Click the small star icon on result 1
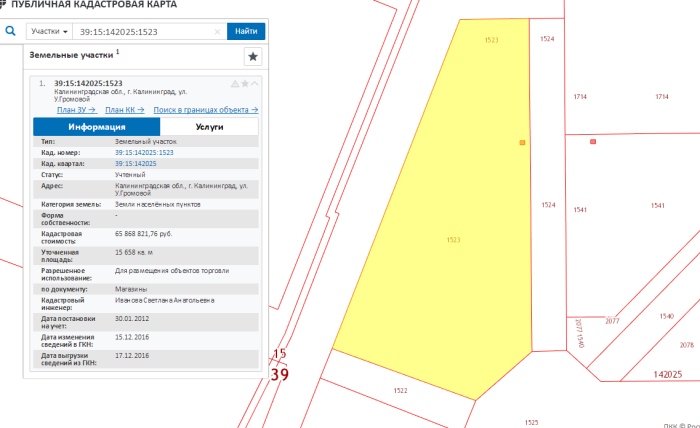 click(x=245, y=83)
